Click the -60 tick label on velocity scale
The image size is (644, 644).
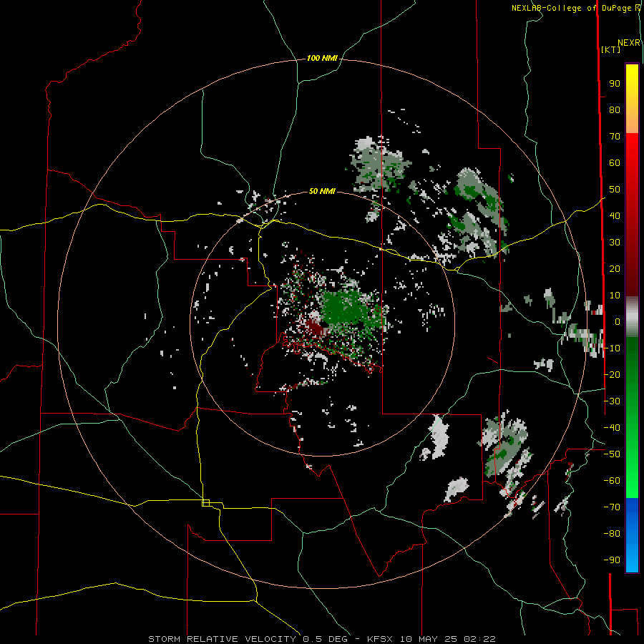click(612, 481)
